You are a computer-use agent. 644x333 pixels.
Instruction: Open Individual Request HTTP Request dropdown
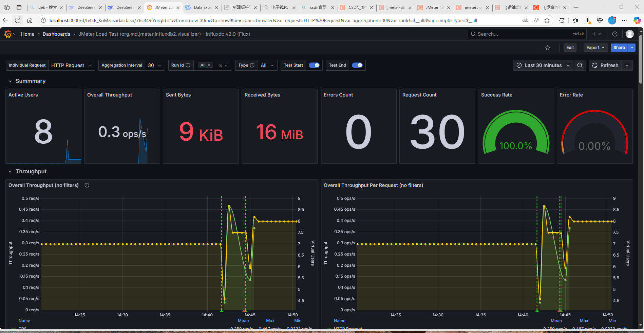tap(72, 65)
